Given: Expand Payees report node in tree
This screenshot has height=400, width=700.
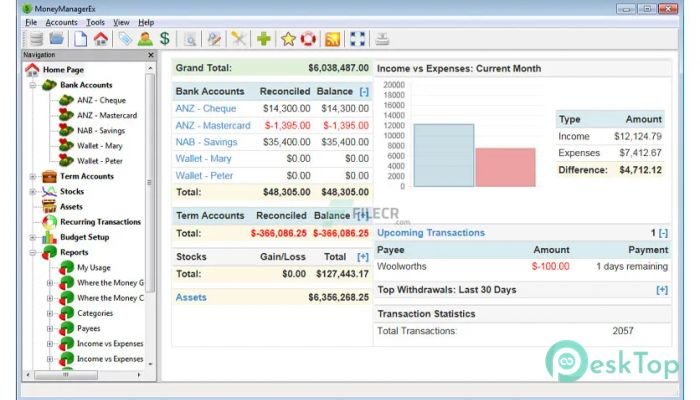Looking at the screenshot, I should (x=50, y=329).
